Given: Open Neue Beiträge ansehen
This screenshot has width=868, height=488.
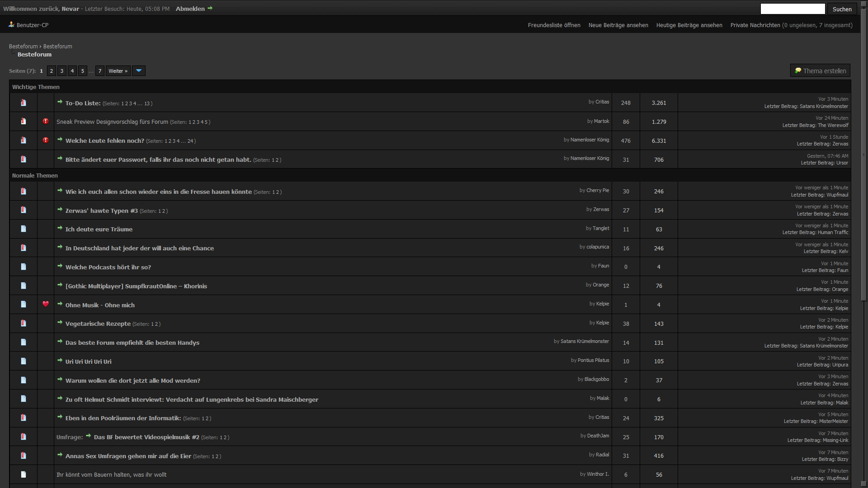Looking at the screenshot, I should click(x=618, y=25).
